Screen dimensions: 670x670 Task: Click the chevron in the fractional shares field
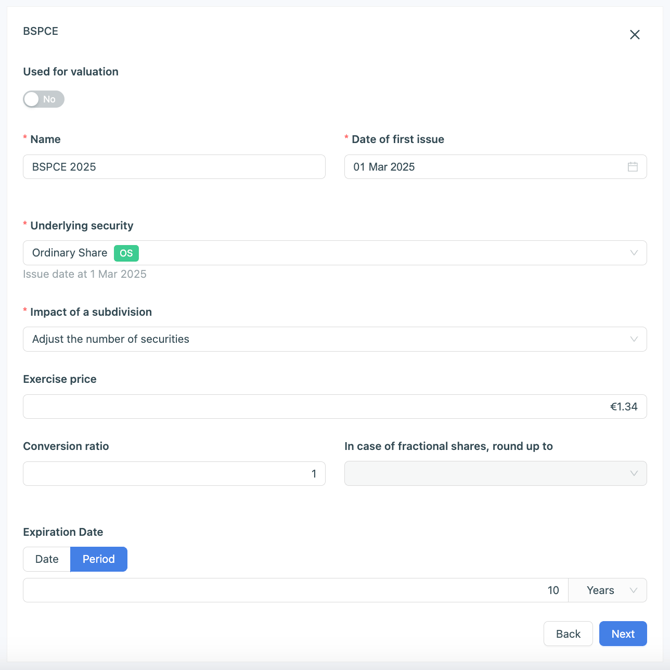[633, 474]
